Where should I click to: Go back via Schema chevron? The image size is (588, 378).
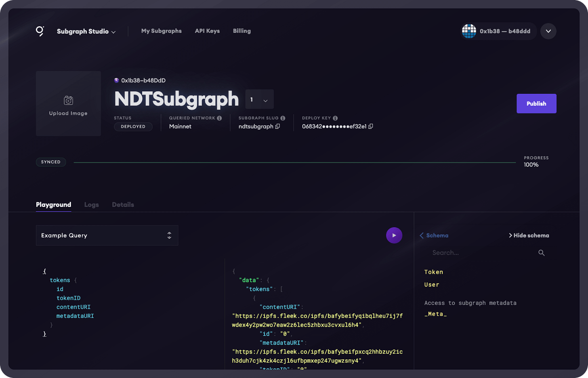click(x=422, y=235)
